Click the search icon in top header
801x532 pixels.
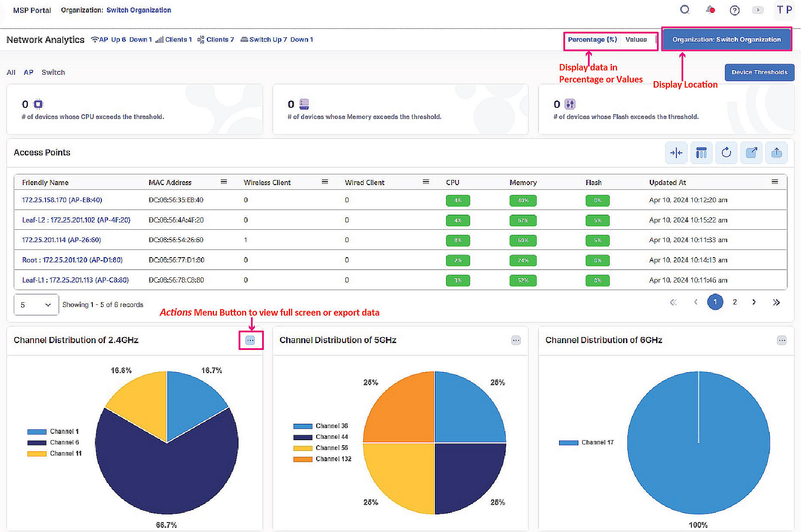pyautogui.click(x=685, y=10)
